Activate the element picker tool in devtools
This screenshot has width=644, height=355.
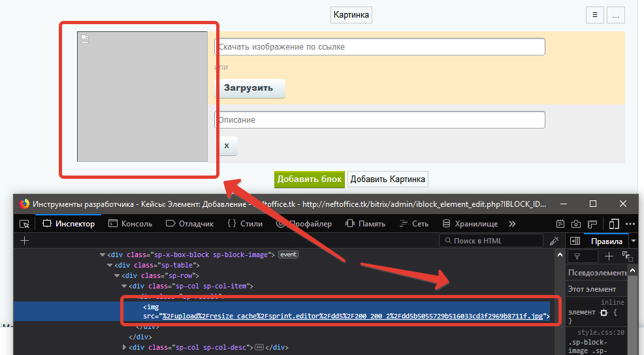24,224
